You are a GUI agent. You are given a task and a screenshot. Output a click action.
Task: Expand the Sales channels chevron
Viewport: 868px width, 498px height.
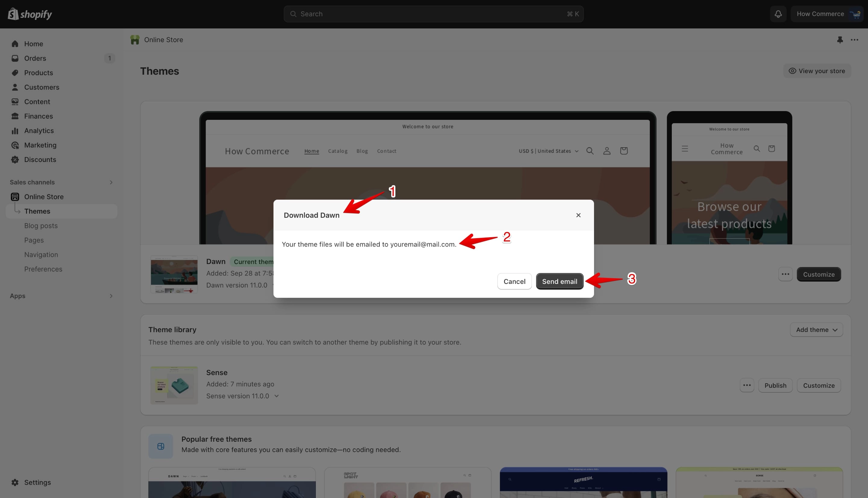[x=111, y=182]
